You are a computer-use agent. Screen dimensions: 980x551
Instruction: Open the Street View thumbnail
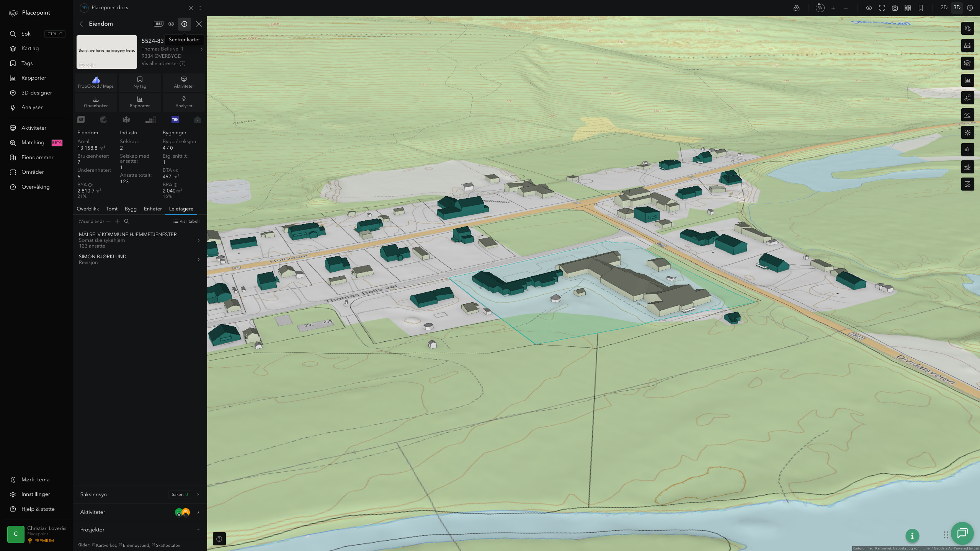coord(107,52)
